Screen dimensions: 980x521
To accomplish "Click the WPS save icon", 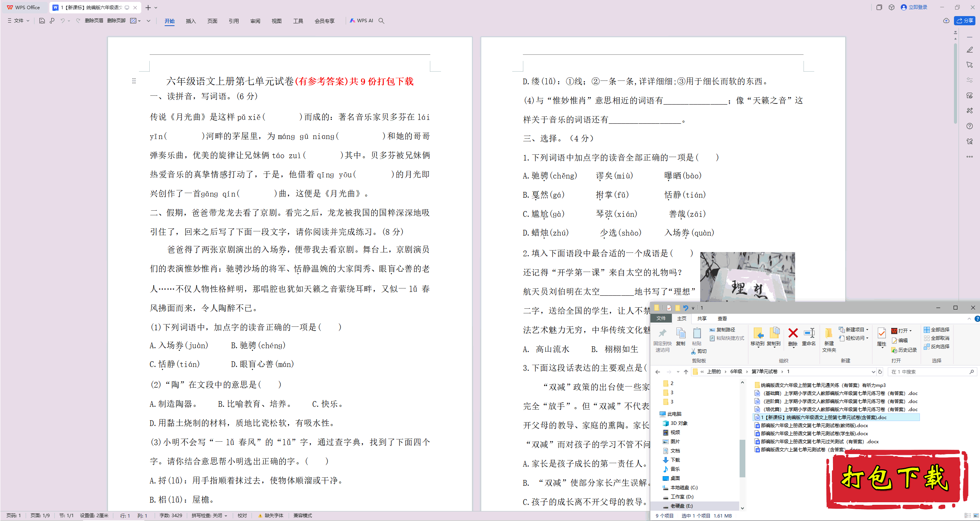I will [x=42, y=21].
